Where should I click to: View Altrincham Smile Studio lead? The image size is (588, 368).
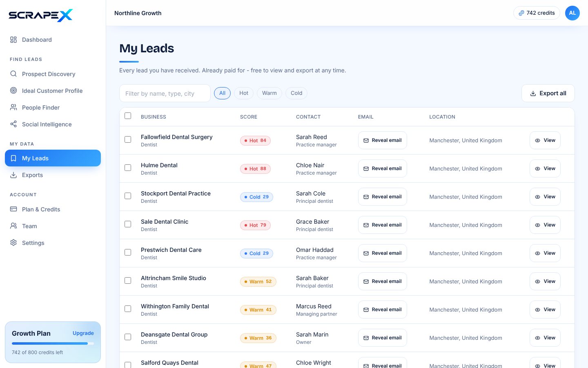[x=545, y=281]
